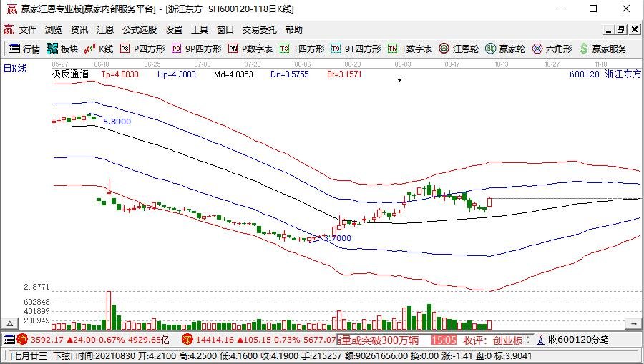Click the red 赢 menu bar logo
This screenshot has width=644, height=364.
pos(8,29)
